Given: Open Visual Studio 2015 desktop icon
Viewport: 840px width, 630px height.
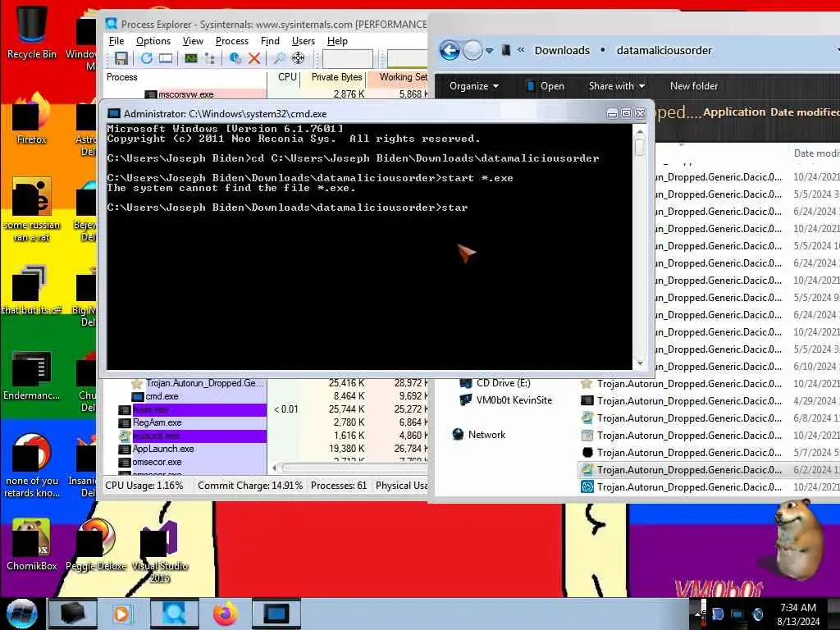Looking at the screenshot, I should coord(160,550).
